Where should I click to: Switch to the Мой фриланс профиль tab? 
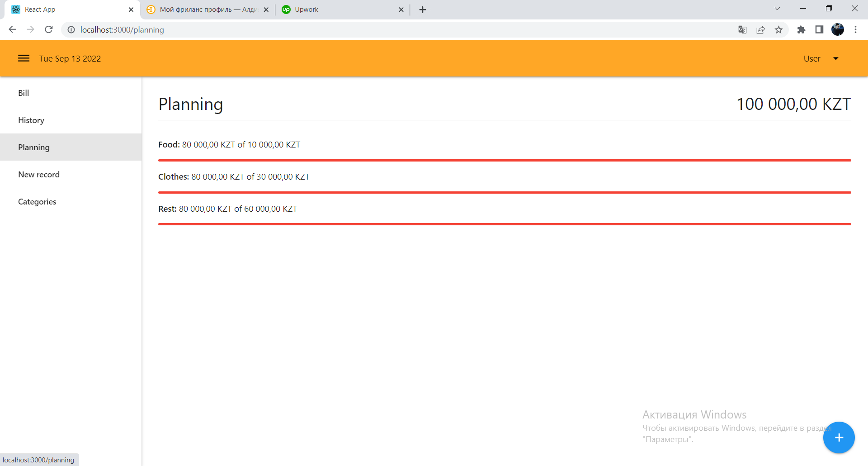point(208,10)
